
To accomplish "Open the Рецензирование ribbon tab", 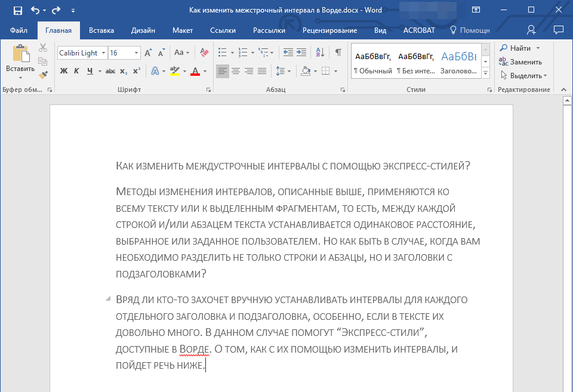I will 329,30.
